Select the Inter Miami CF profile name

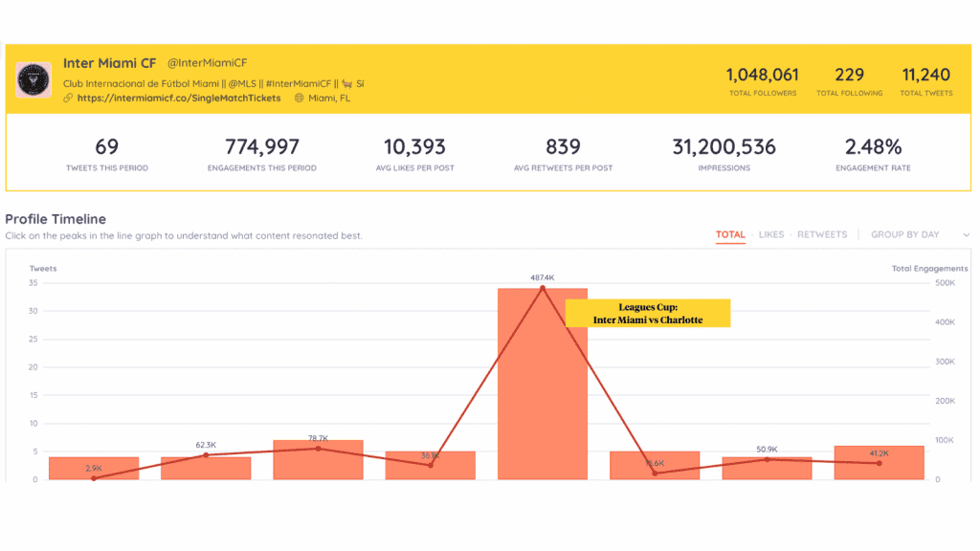[109, 63]
